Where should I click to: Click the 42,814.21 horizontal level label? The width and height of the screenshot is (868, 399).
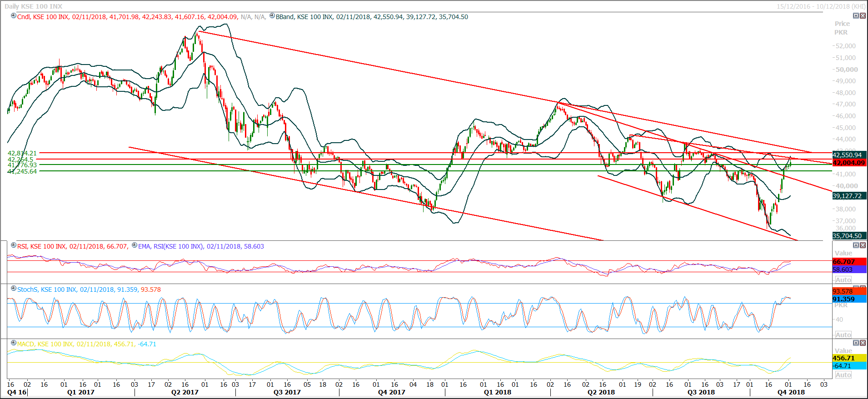[22, 153]
